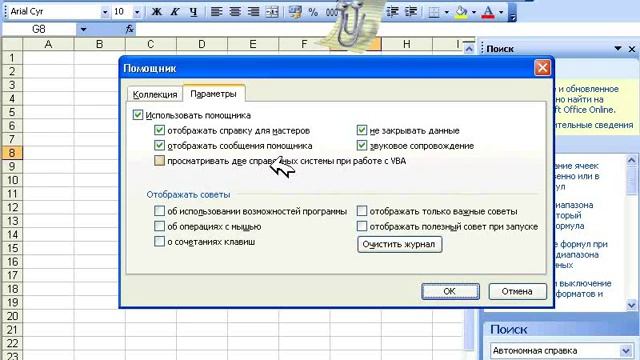
Task: Enable об операциях с мышью tips
Action: pyautogui.click(x=159, y=226)
